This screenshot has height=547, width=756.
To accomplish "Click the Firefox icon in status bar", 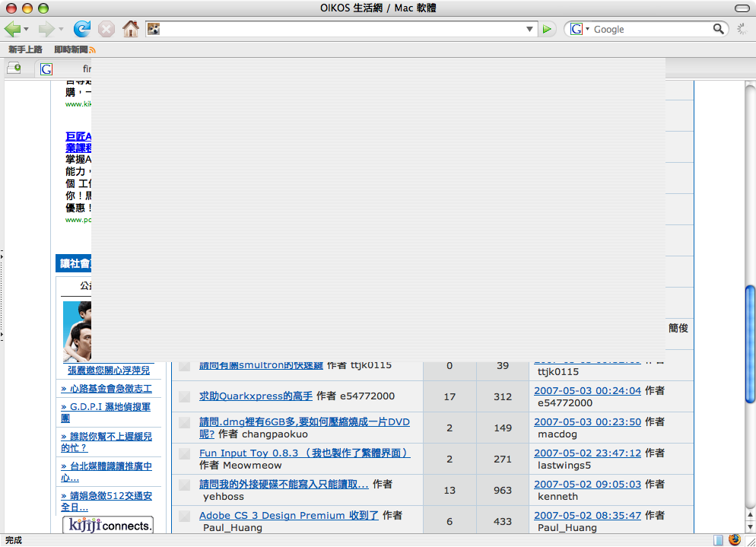I will point(735,539).
